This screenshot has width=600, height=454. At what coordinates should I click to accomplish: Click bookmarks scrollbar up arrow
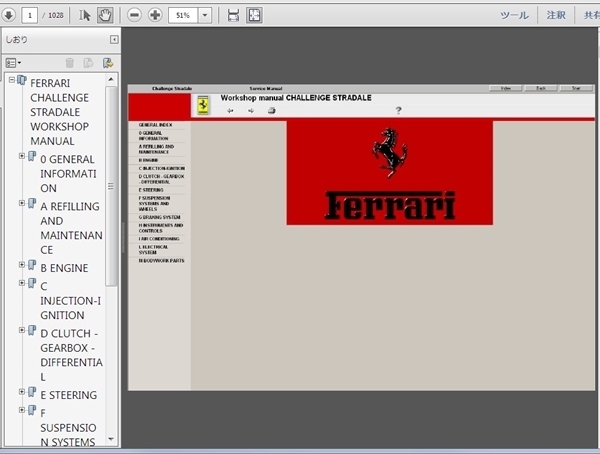pos(111,79)
